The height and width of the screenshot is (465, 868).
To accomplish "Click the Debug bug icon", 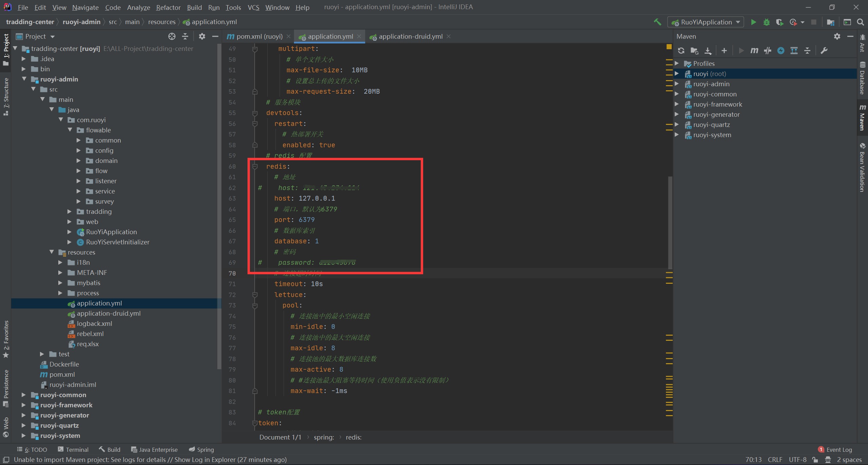I will coord(766,22).
